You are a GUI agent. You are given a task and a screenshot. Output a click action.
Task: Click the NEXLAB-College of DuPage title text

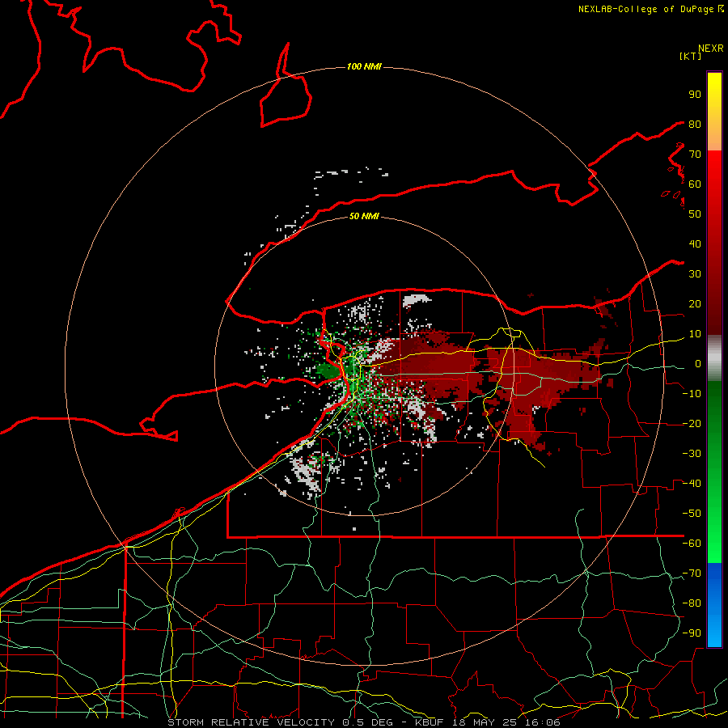click(x=647, y=9)
